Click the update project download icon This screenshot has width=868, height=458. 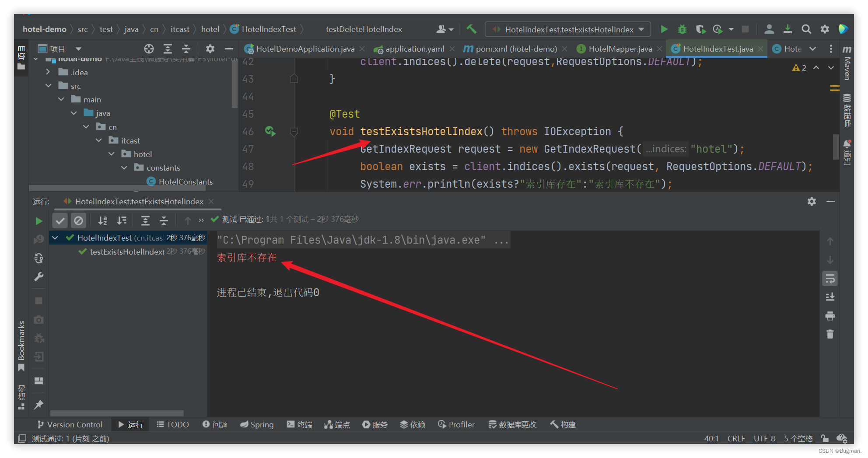tap(787, 29)
